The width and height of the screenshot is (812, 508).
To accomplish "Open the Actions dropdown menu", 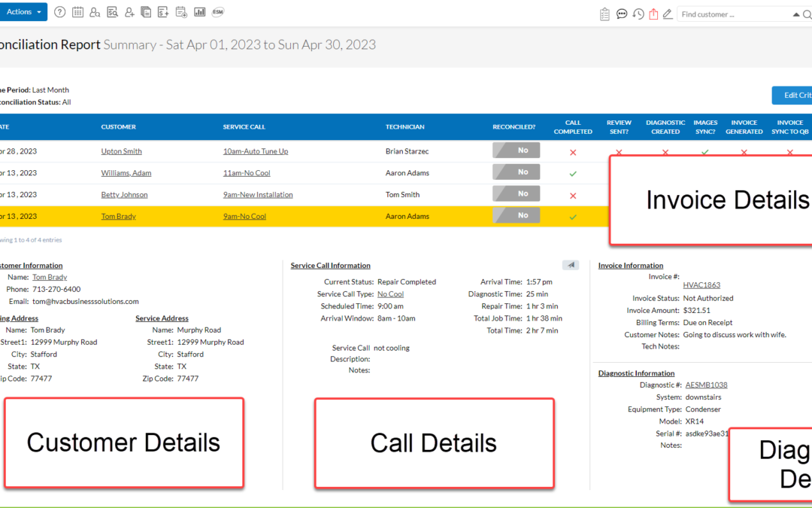I will click(23, 12).
